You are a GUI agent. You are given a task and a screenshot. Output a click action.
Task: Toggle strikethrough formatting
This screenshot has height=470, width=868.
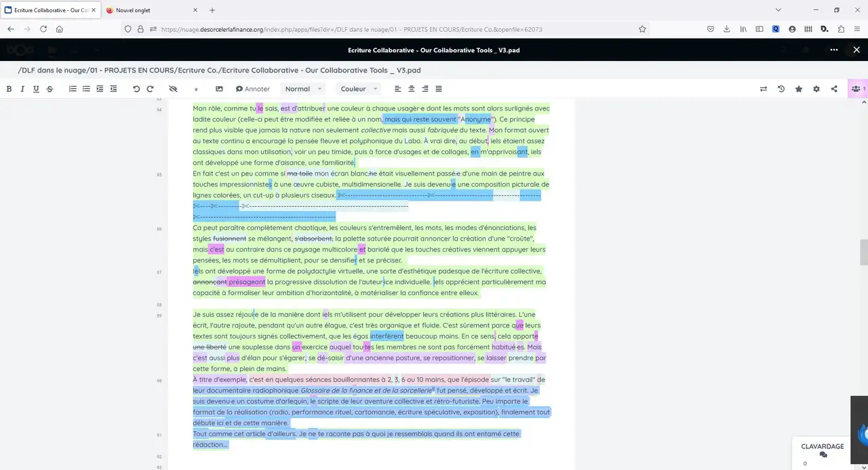click(50, 89)
